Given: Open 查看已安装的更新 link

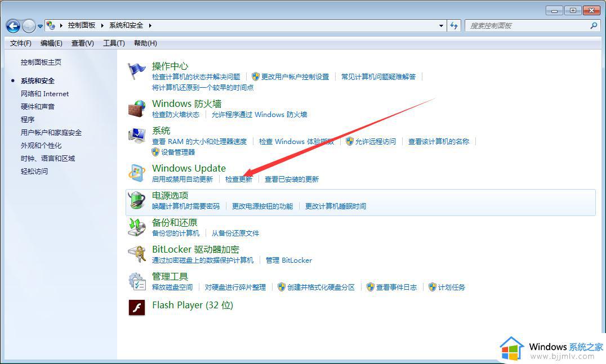Looking at the screenshot, I should click(292, 179).
